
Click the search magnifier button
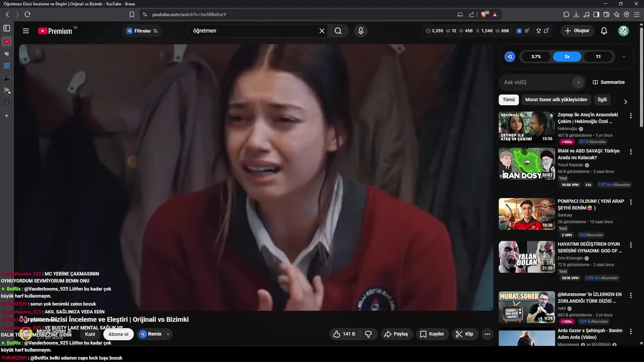[338, 31]
